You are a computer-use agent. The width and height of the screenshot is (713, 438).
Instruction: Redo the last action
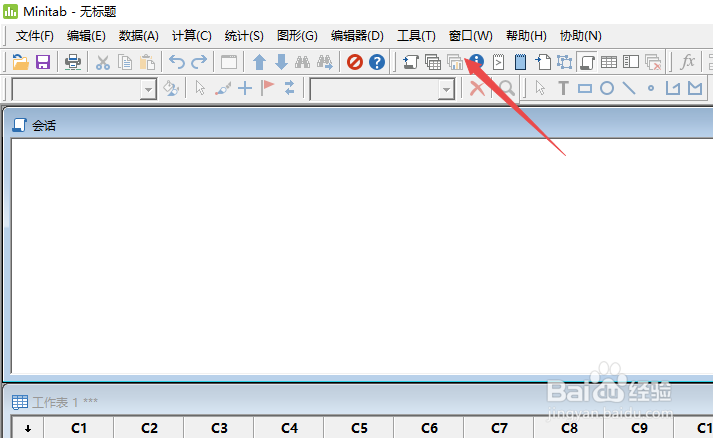coord(199,62)
